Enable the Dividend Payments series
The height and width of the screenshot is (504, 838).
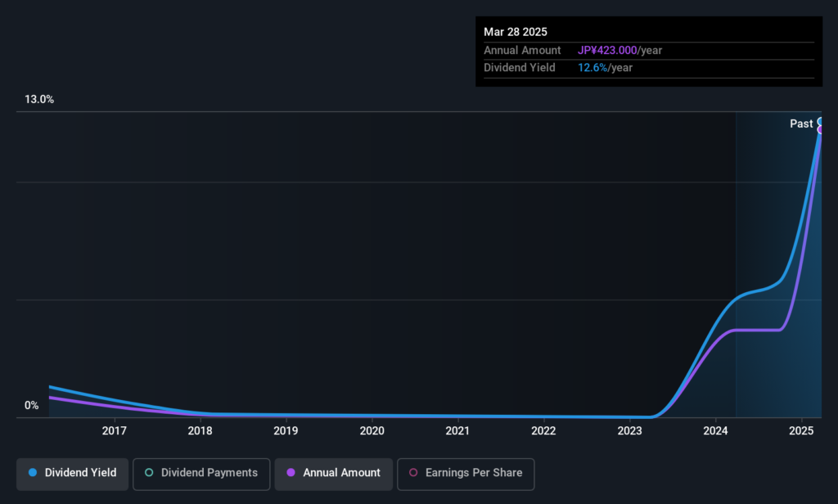coord(201,474)
